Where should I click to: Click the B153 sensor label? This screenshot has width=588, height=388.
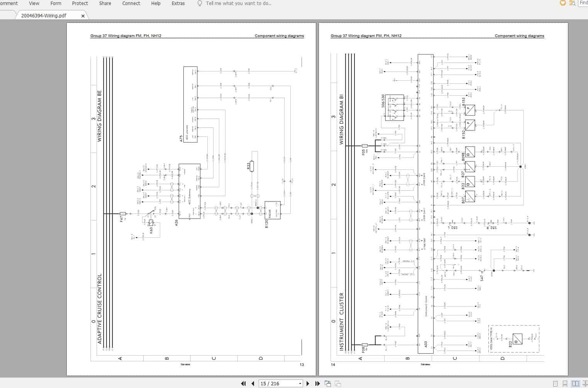464,102
